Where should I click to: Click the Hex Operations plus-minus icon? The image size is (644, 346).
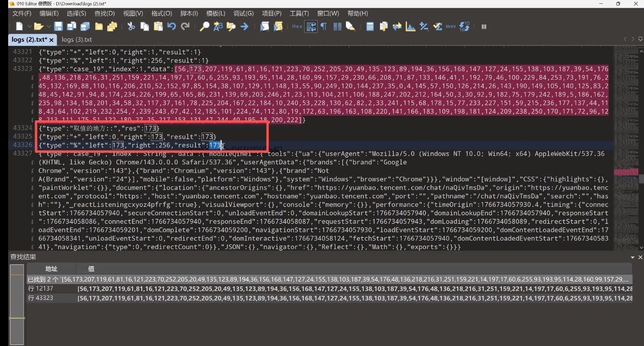(424, 26)
